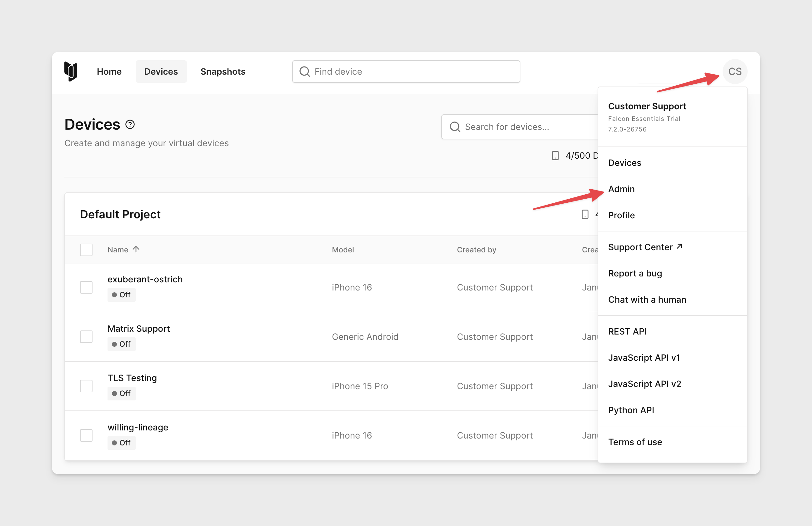Click Customer Support creator in TLS Testing row

coord(495,386)
